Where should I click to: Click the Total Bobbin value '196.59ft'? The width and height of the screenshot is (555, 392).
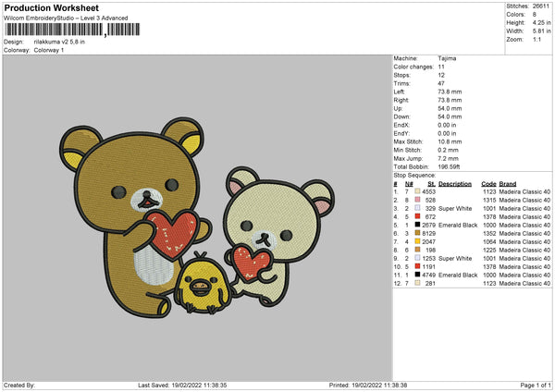(449, 166)
